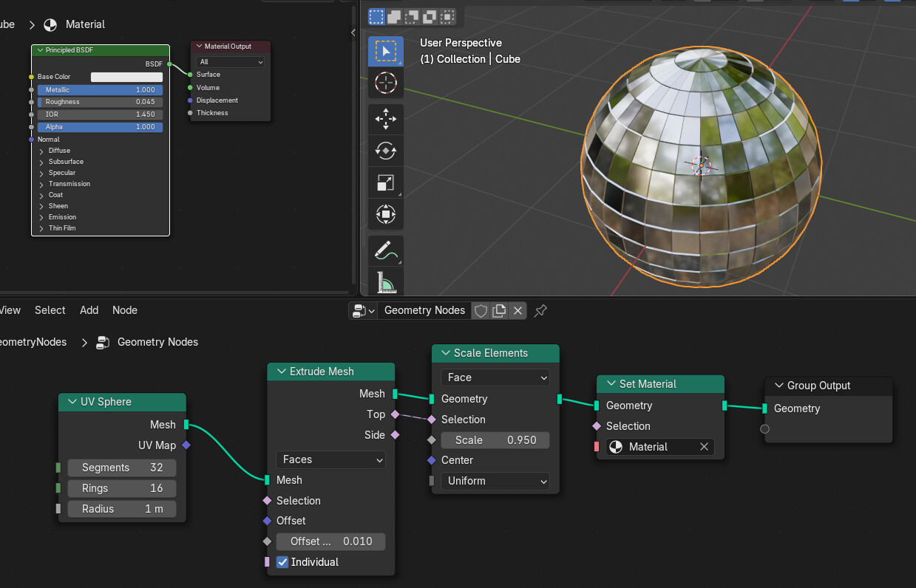Open the Faces mode dropdown in Extrude Mesh
The height and width of the screenshot is (588, 916).
[x=330, y=459]
